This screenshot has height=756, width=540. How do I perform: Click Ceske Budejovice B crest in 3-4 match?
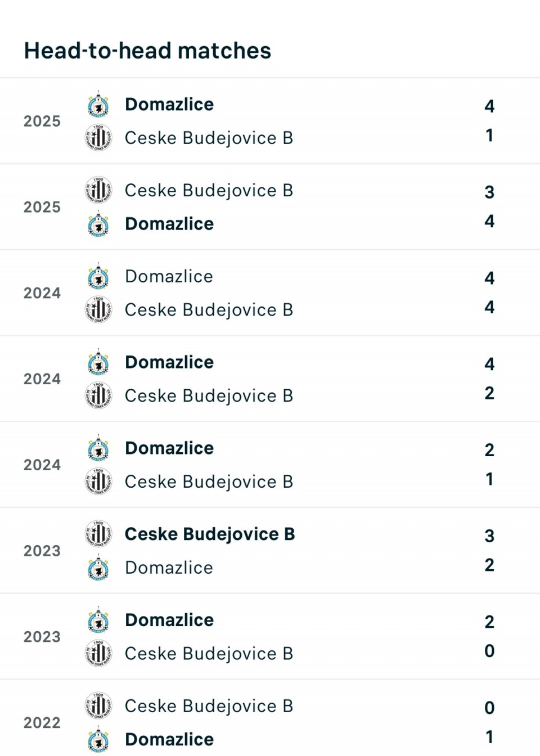click(98, 190)
